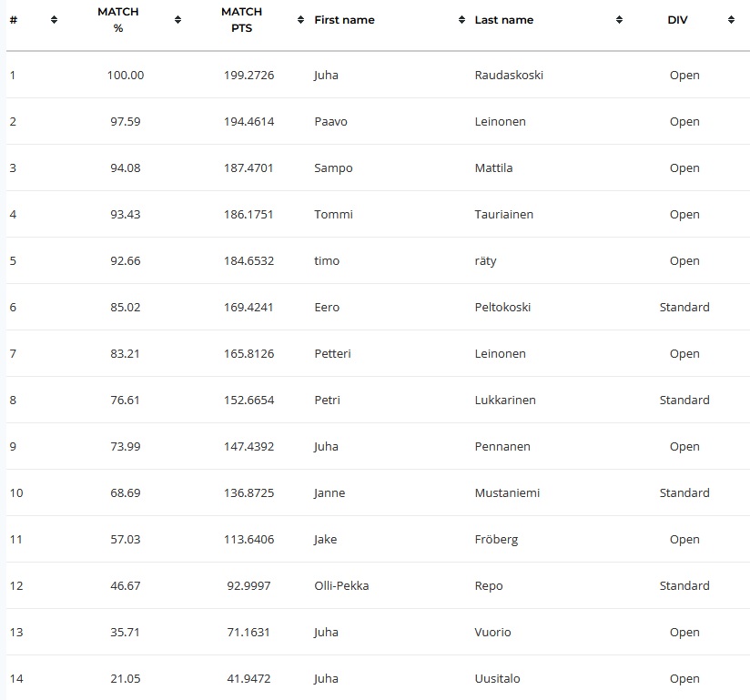Click the 'First name' header label text

click(344, 20)
